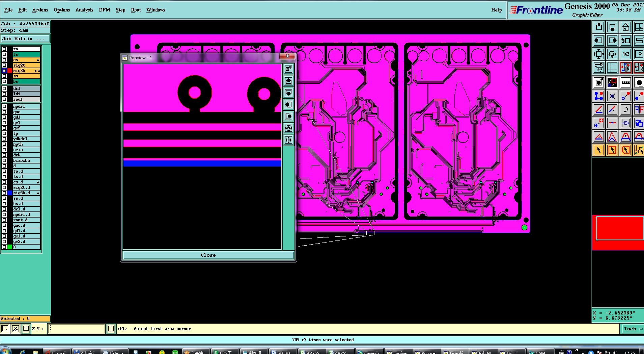Screen dimensions: 644x354
Task: Toggle the grid display icon
Action: pyautogui.click(x=612, y=68)
